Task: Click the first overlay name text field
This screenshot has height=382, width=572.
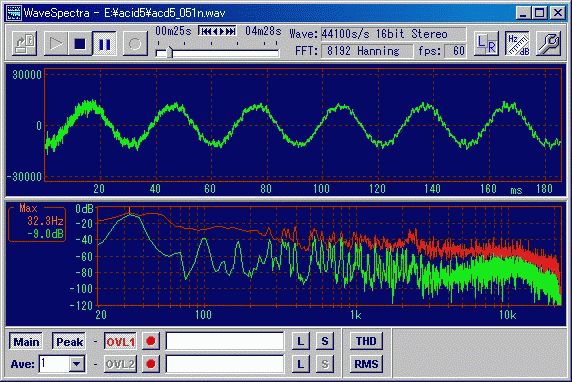Action: [x=225, y=342]
